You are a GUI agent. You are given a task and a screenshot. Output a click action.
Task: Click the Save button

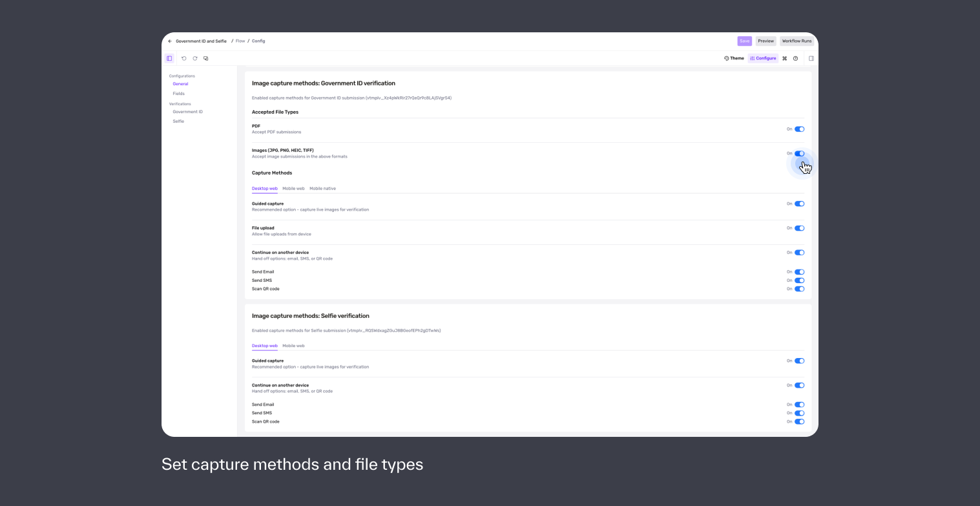[745, 41]
